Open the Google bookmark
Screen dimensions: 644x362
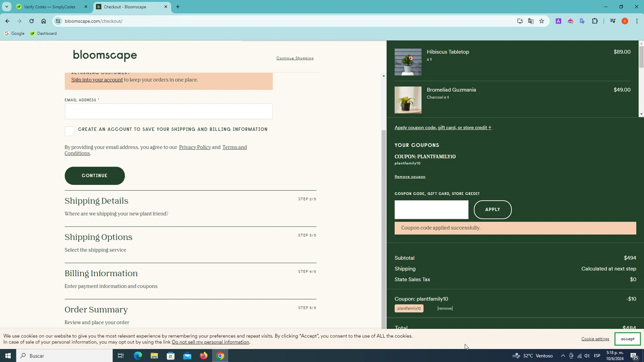pos(14,33)
